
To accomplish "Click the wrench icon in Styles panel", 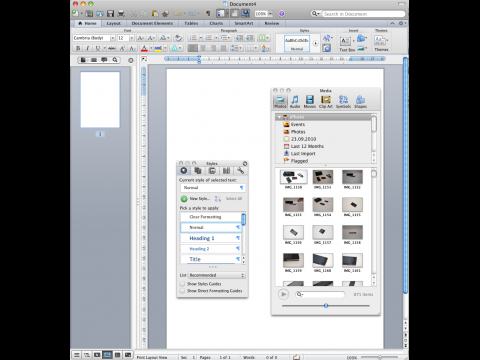I will (x=240, y=171).
